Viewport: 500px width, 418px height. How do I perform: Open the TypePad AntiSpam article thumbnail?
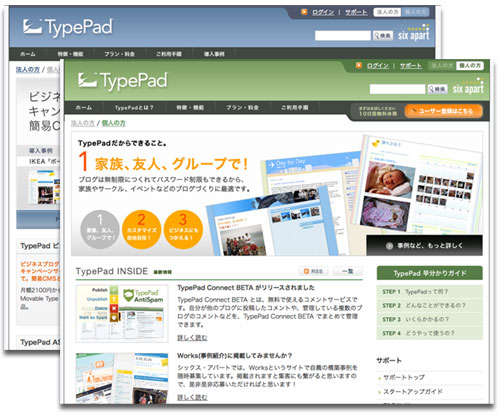point(122,313)
